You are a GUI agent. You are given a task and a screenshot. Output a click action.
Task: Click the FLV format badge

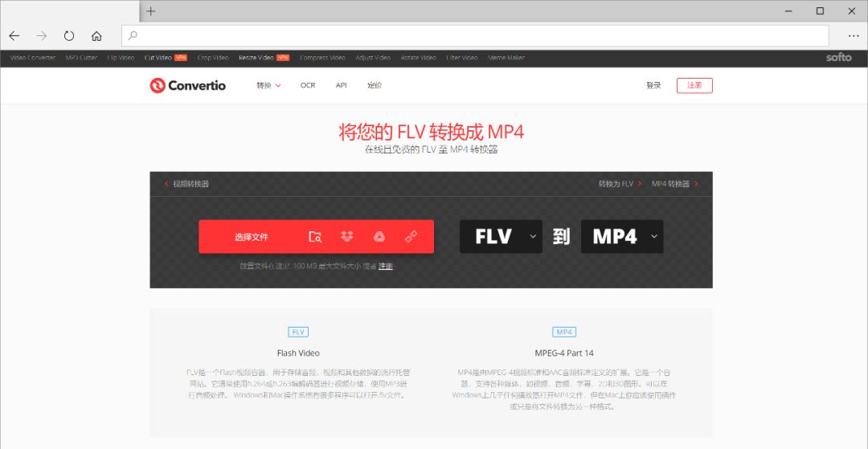(298, 332)
